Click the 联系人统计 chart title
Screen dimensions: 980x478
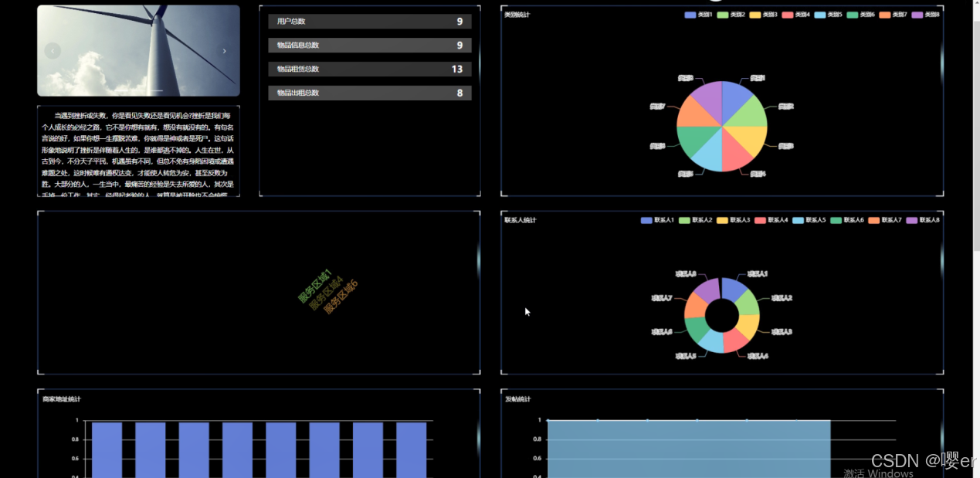520,220
